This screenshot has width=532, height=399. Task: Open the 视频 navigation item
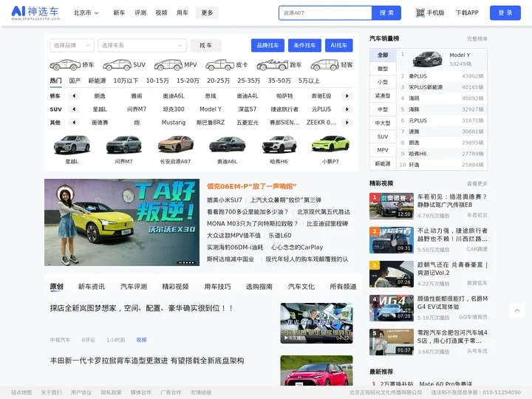click(x=161, y=13)
